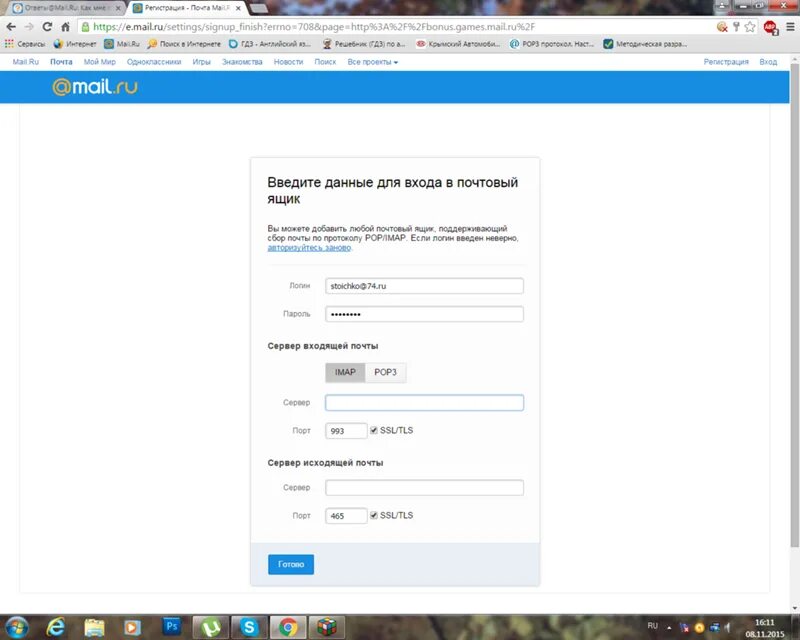Image resolution: width=800 pixels, height=640 pixels.
Task: Open the Mail.Ru bookmark in bookmarks bar
Action: (122, 44)
